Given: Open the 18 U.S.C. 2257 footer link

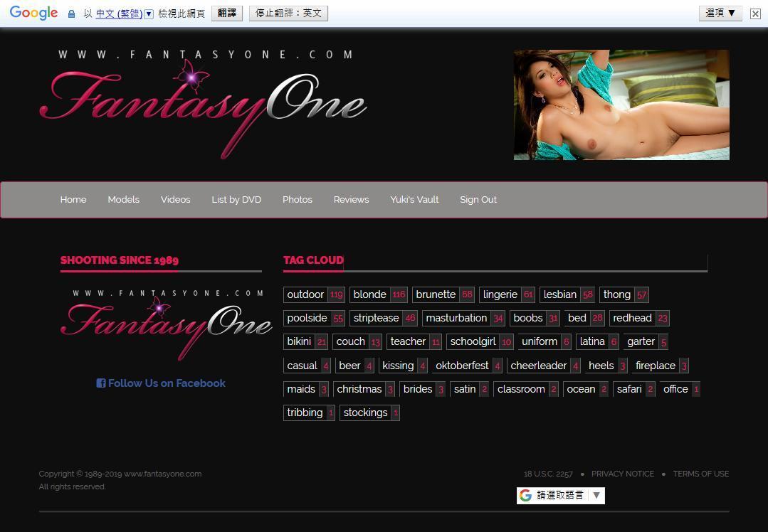Looking at the screenshot, I should 548,474.
